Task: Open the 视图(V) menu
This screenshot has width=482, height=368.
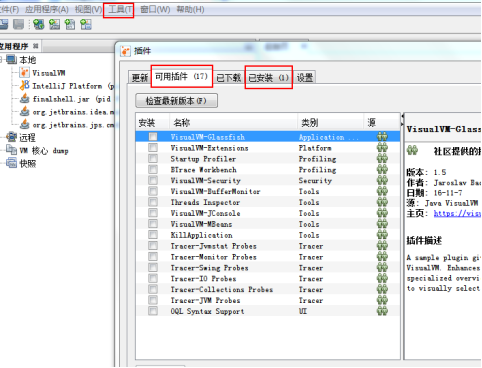Action: click(88, 9)
